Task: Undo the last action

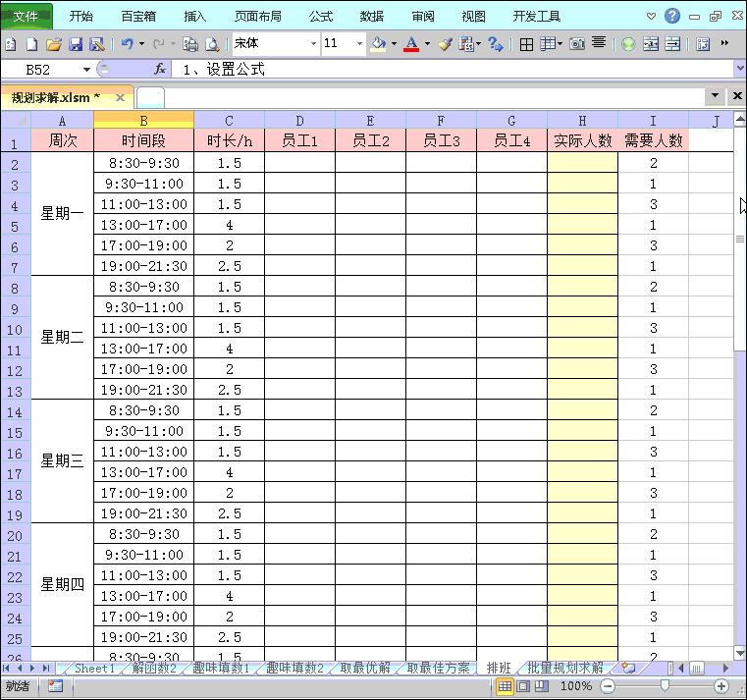Action: [x=128, y=44]
